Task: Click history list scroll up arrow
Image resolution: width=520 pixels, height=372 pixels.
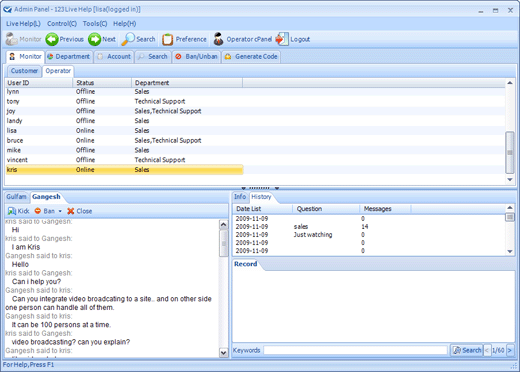Action: (x=510, y=208)
